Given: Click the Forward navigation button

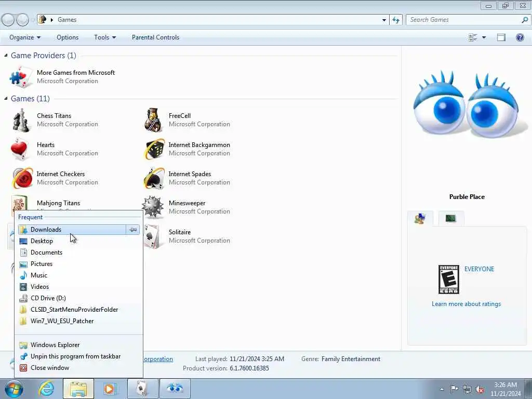Looking at the screenshot, I should pyautogui.click(x=23, y=20).
